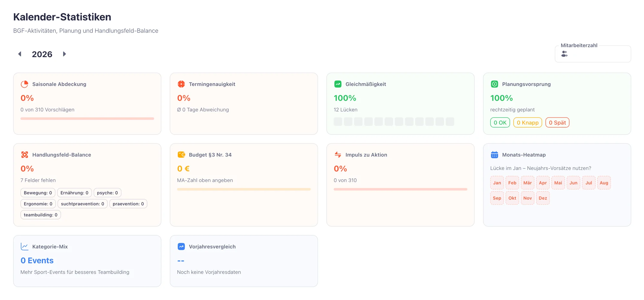Select the '0 Knapp' status badge
The image size is (644, 300).
point(527,123)
